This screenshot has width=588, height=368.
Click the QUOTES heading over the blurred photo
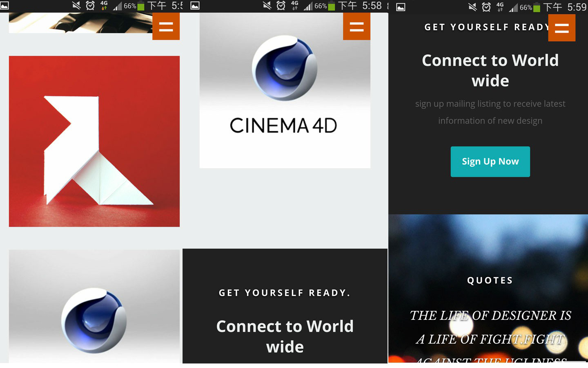pos(490,280)
